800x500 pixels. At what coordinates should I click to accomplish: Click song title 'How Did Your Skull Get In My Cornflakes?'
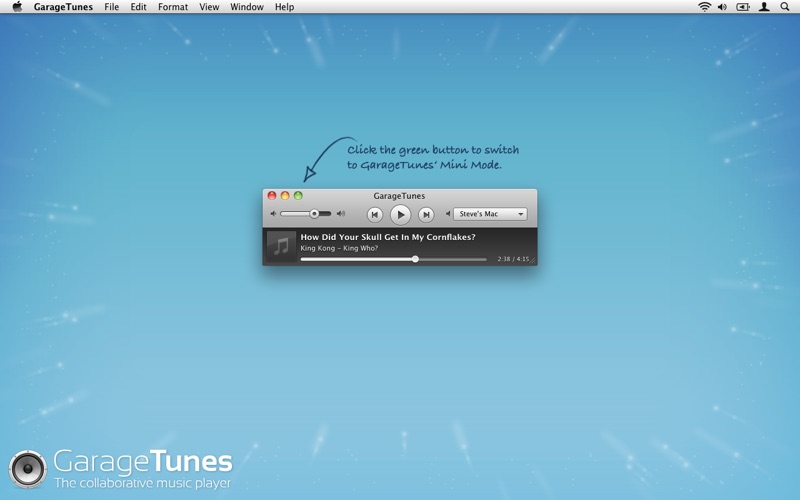[x=388, y=237]
